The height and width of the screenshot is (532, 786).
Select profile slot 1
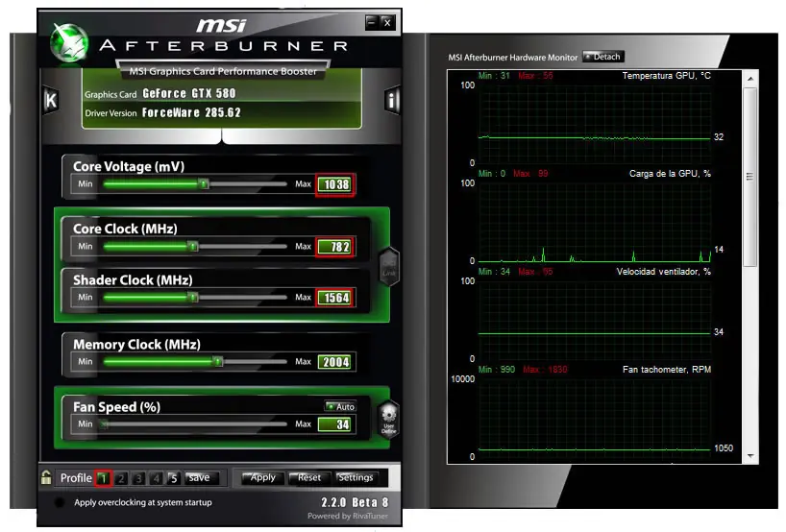pyautogui.click(x=103, y=478)
